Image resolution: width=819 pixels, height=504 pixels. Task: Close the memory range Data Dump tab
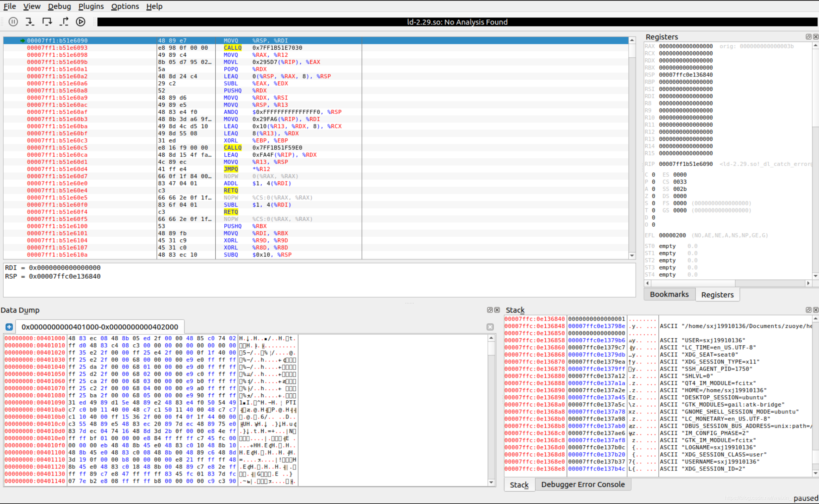490,327
